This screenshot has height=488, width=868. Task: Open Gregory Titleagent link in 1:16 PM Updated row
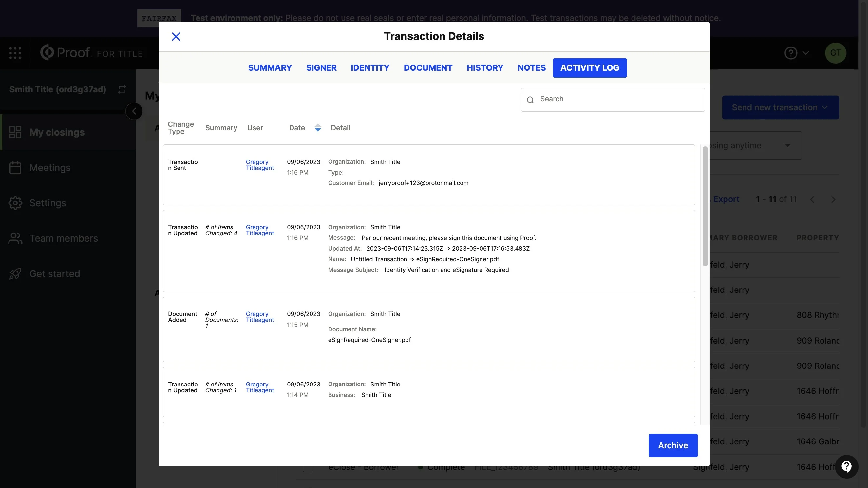pos(260,230)
